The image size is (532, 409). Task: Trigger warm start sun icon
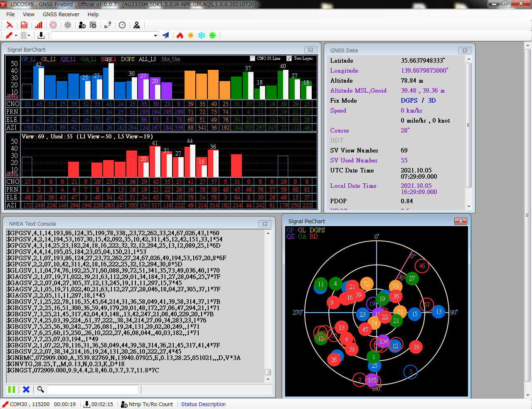[x=191, y=35]
